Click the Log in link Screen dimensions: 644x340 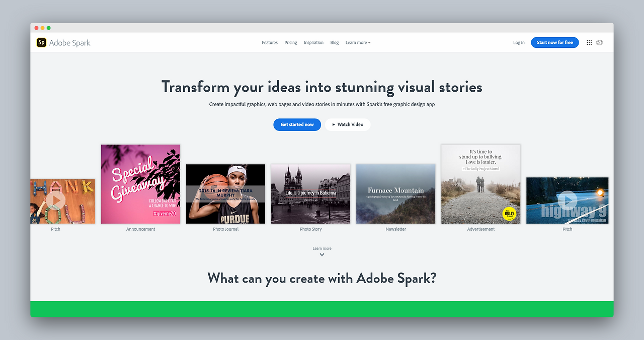(519, 43)
